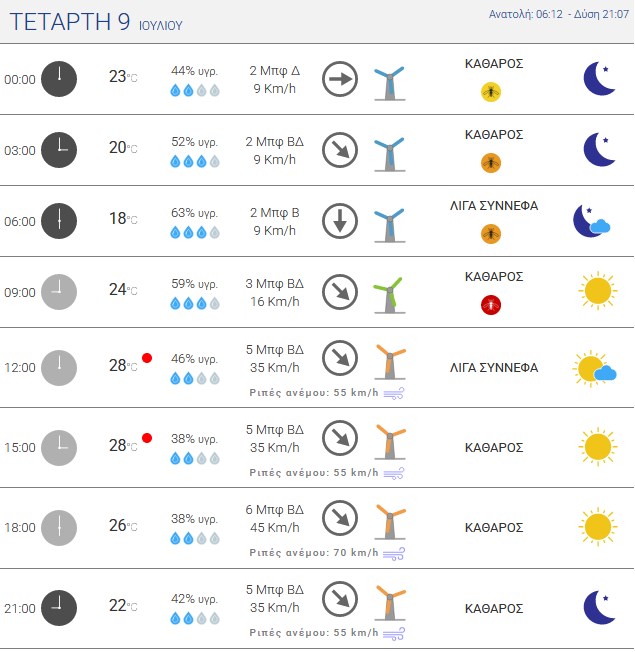The height and width of the screenshot is (652, 635).
Task: Click the crescent moon icon at 21:00
Action: [599, 607]
